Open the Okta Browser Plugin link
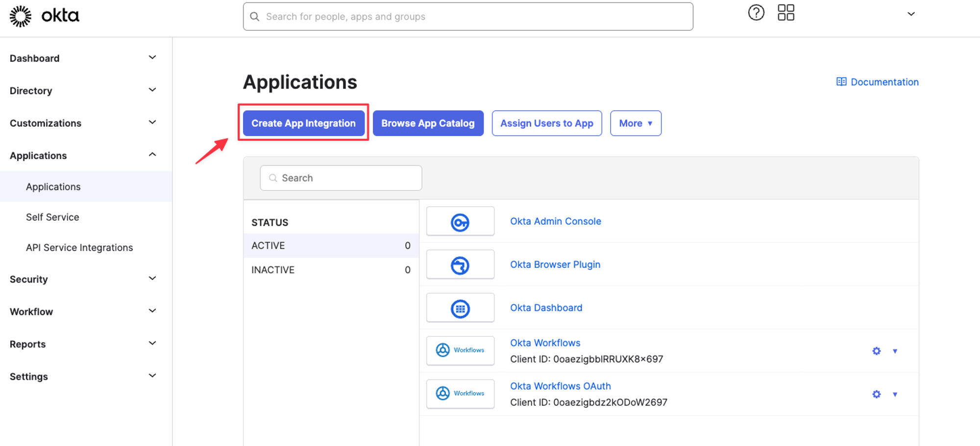The width and height of the screenshot is (980, 446). pos(555,264)
